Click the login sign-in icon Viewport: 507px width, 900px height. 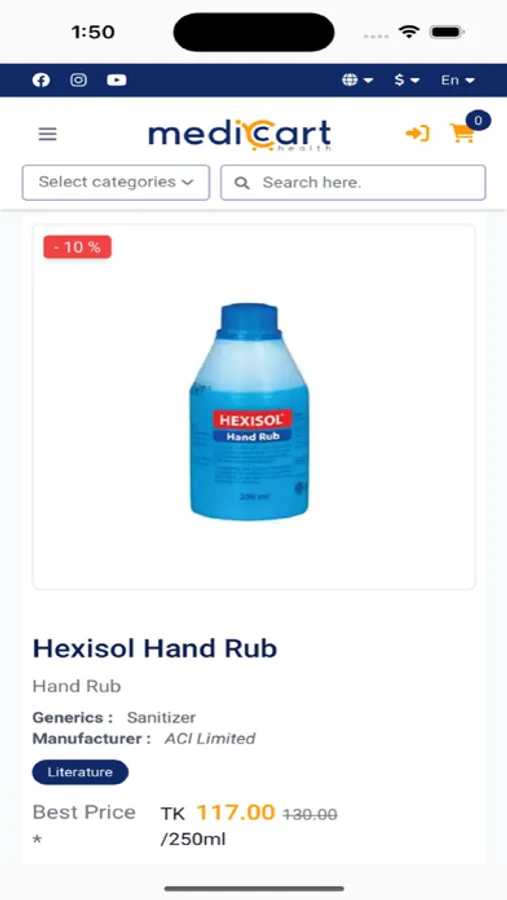(x=417, y=134)
